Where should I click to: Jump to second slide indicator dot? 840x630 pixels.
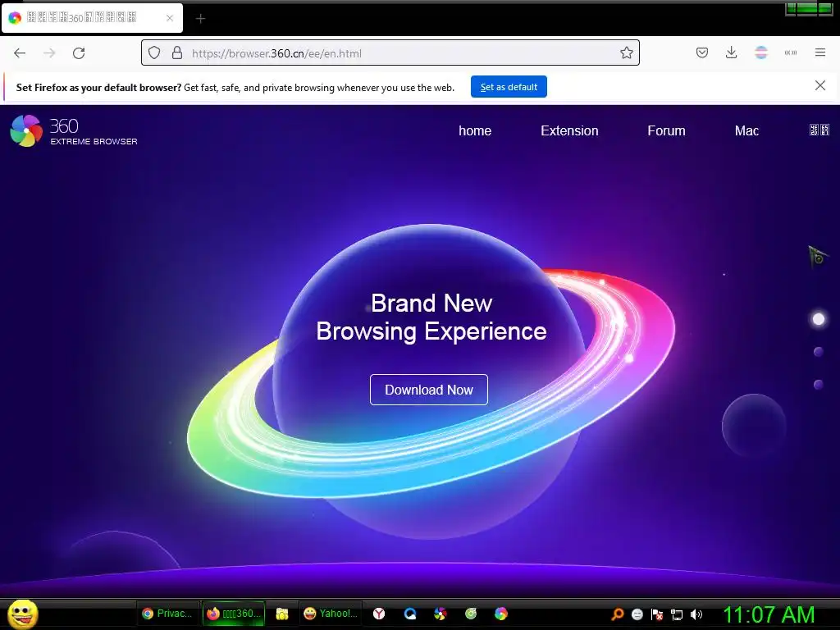coord(818,352)
